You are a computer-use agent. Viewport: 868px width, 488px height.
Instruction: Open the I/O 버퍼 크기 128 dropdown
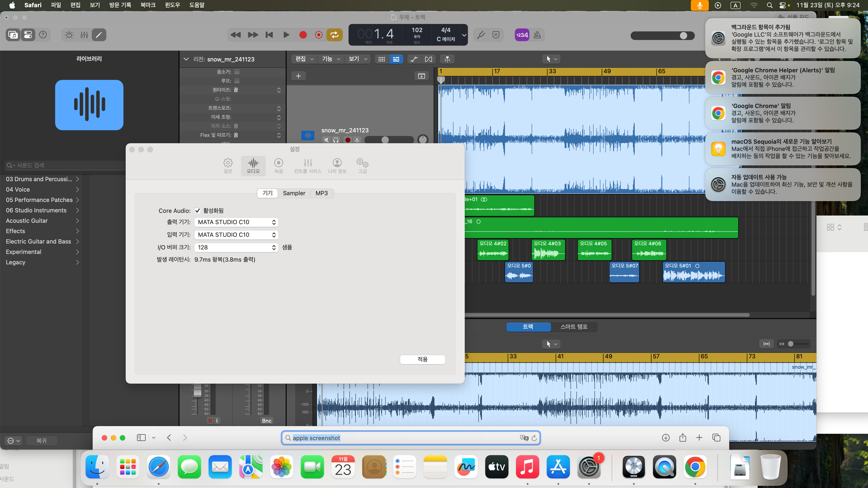(x=236, y=248)
